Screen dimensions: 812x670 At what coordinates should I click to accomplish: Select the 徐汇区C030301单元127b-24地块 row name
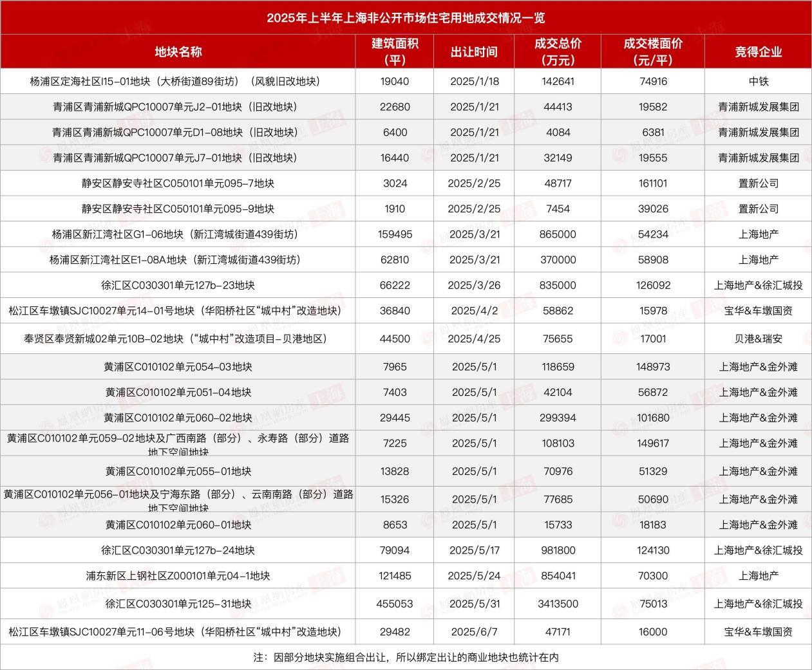[x=178, y=551]
